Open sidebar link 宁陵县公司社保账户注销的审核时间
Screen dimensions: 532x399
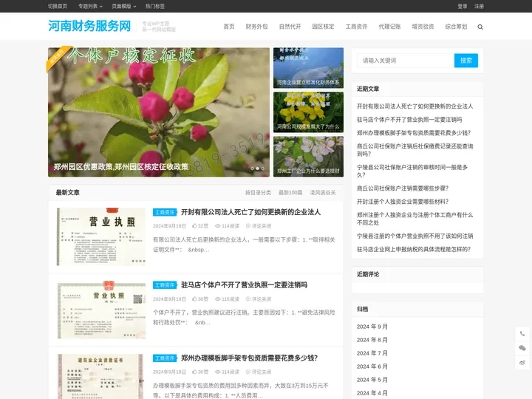pyautogui.click(x=412, y=171)
